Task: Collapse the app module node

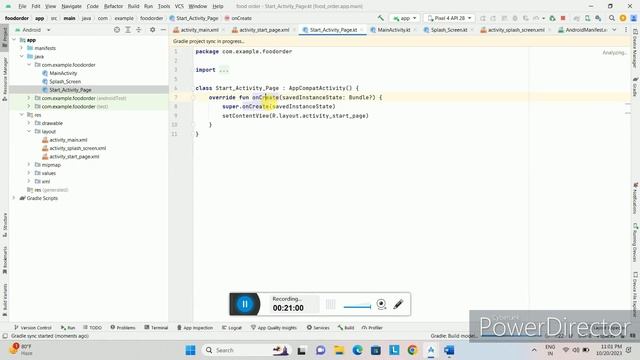Action: coord(14,40)
